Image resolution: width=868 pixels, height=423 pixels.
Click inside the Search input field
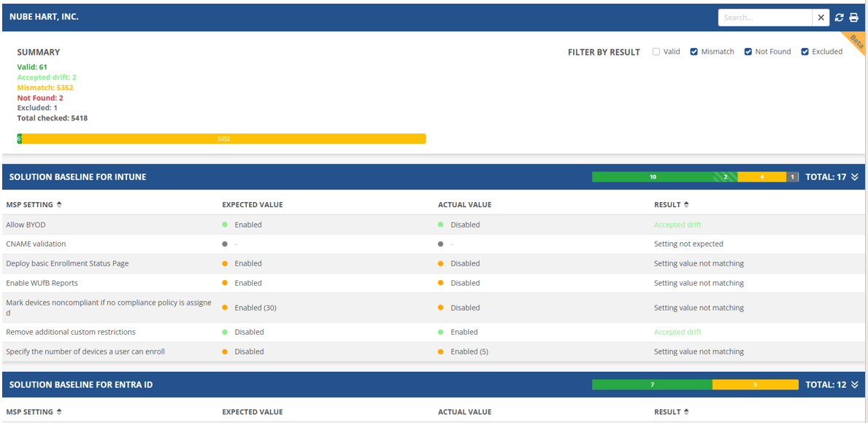[x=764, y=18]
